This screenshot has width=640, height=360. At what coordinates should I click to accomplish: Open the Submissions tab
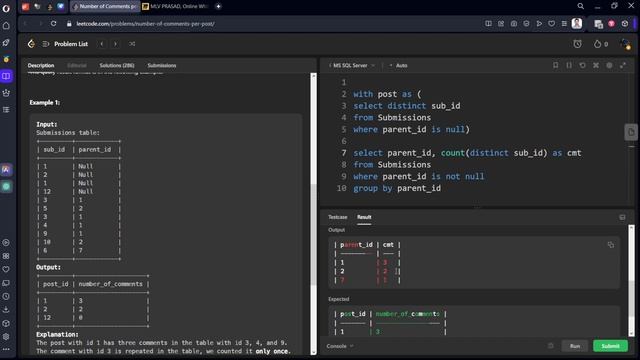[x=162, y=65]
